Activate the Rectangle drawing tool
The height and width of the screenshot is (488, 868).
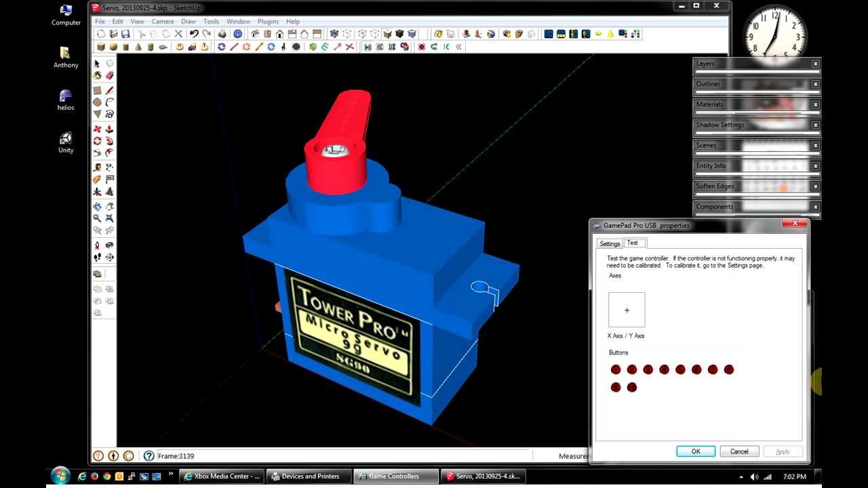pyautogui.click(x=96, y=90)
